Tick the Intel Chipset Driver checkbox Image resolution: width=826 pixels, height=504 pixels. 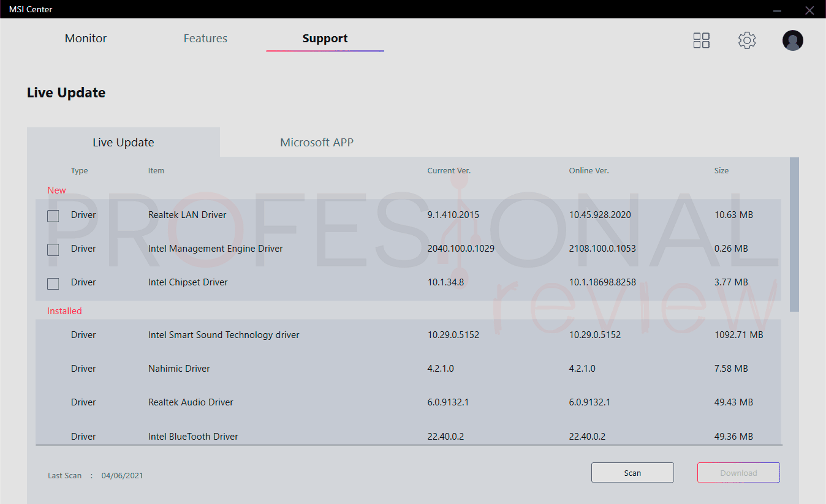(53, 283)
